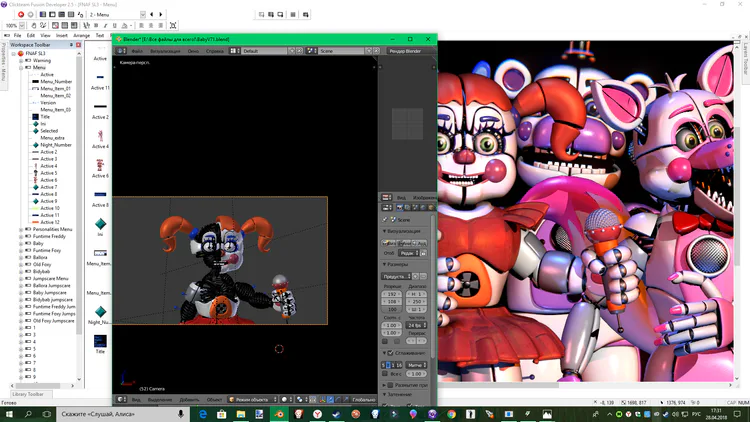Expand the Personalities Menu frame

[x=21, y=229]
